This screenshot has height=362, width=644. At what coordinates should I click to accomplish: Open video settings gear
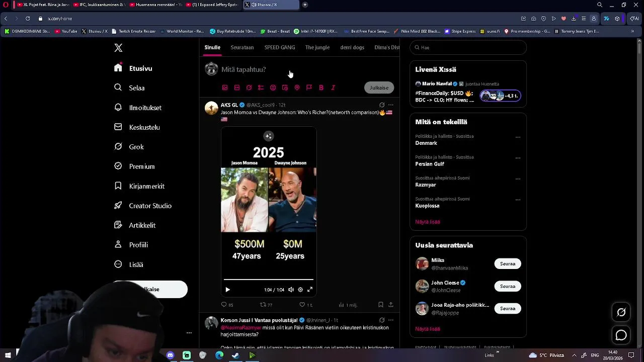(300, 290)
